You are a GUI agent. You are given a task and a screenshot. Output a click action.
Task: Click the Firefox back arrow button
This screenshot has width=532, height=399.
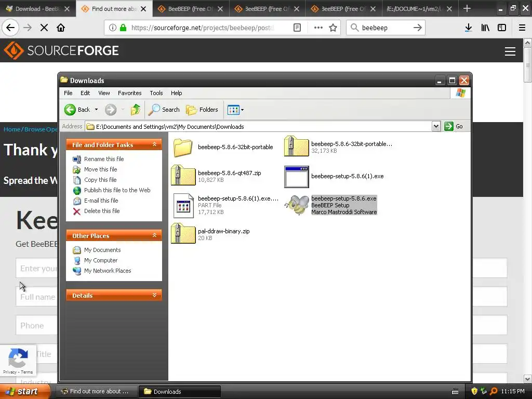(x=10, y=28)
